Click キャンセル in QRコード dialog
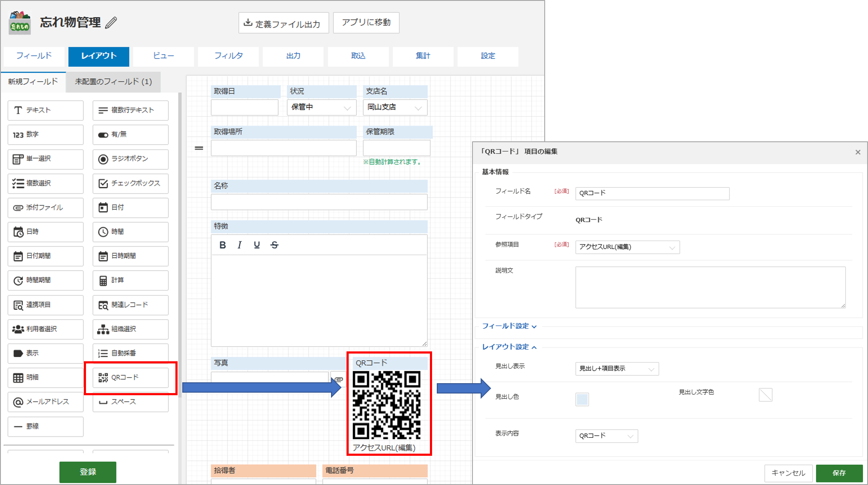The width and height of the screenshot is (868, 485). (788, 473)
